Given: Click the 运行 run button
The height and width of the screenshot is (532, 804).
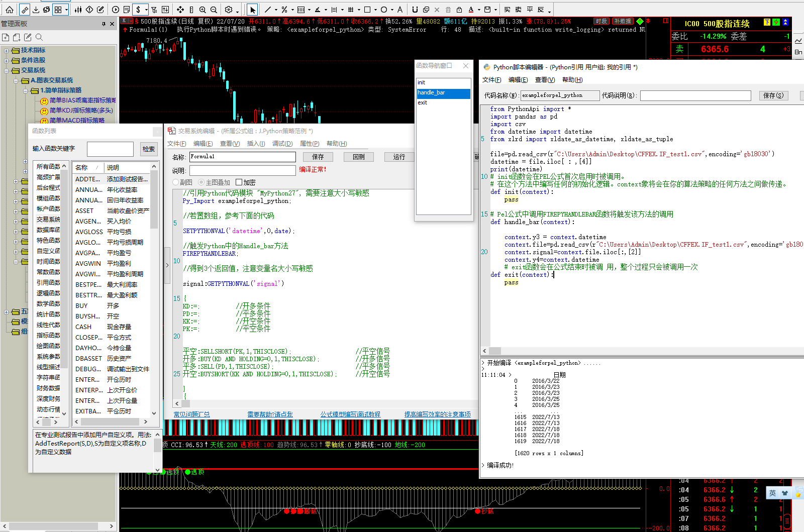Looking at the screenshot, I should (399, 157).
